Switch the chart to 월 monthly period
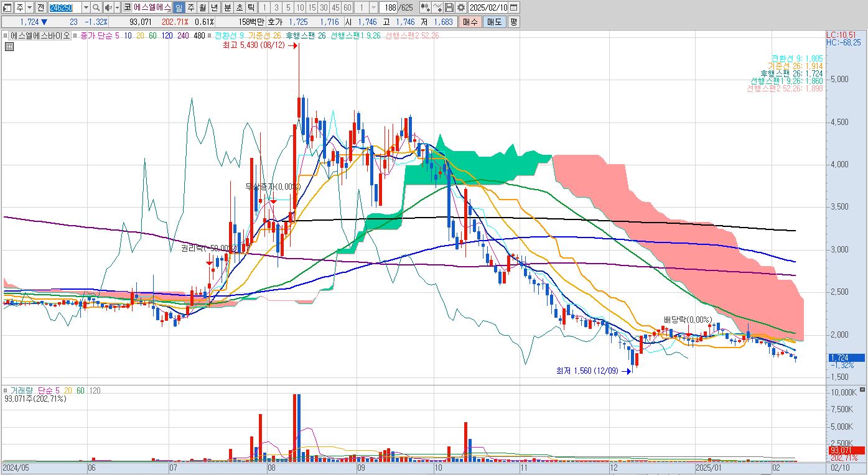The width and height of the screenshot is (868, 475). pyautogui.click(x=202, y=7)
